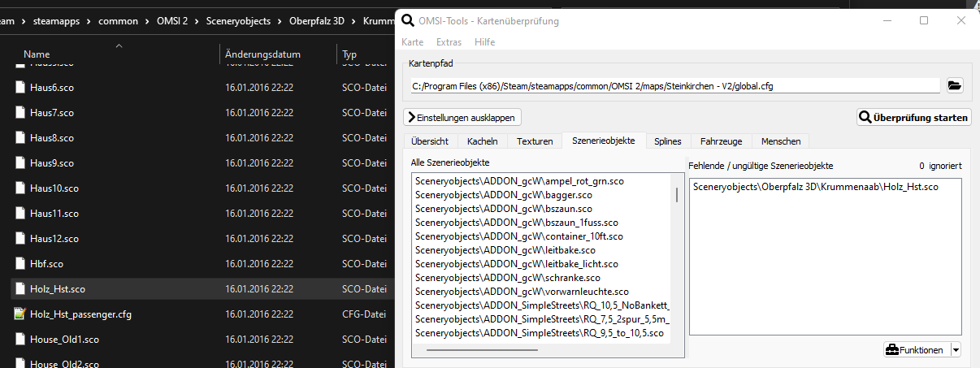This screenshot has height=368, width=980.
Task: Click the OMSI-Tools app icon in title bar
Action: pos(407,20)
